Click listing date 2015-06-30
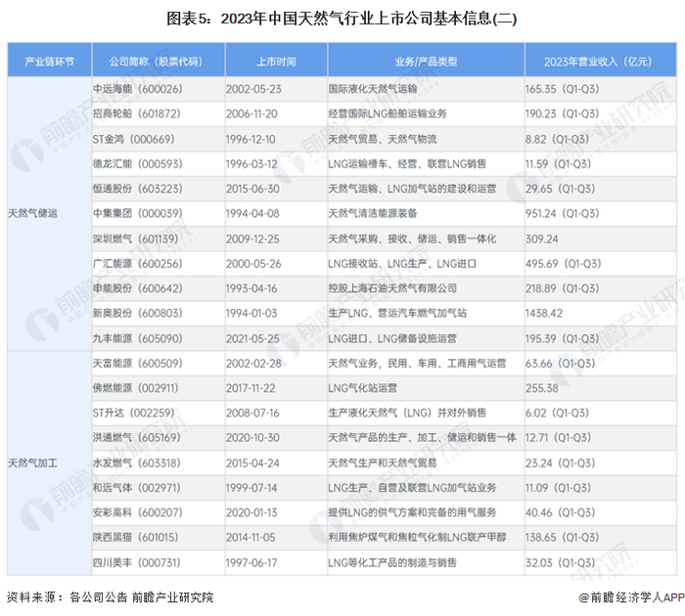 tap(252, 189)
